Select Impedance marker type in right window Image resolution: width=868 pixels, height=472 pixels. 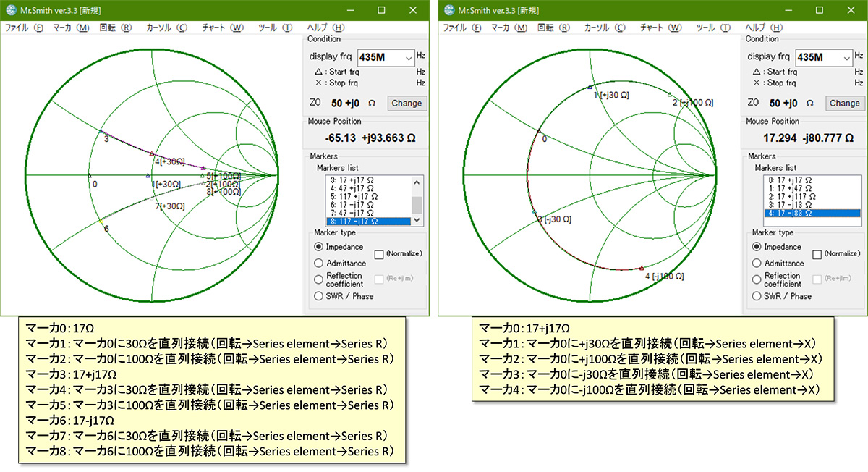point(757,247)
